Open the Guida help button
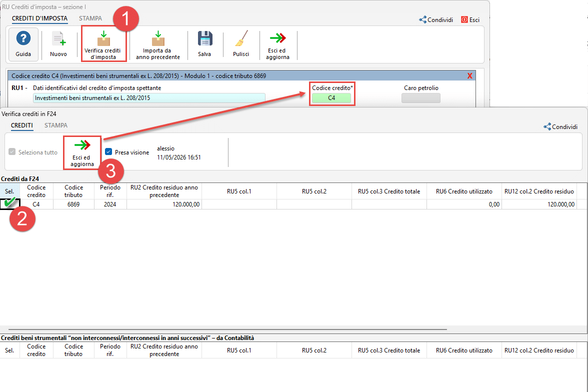Viewport: 588px width, 392px height. (23, 44)
